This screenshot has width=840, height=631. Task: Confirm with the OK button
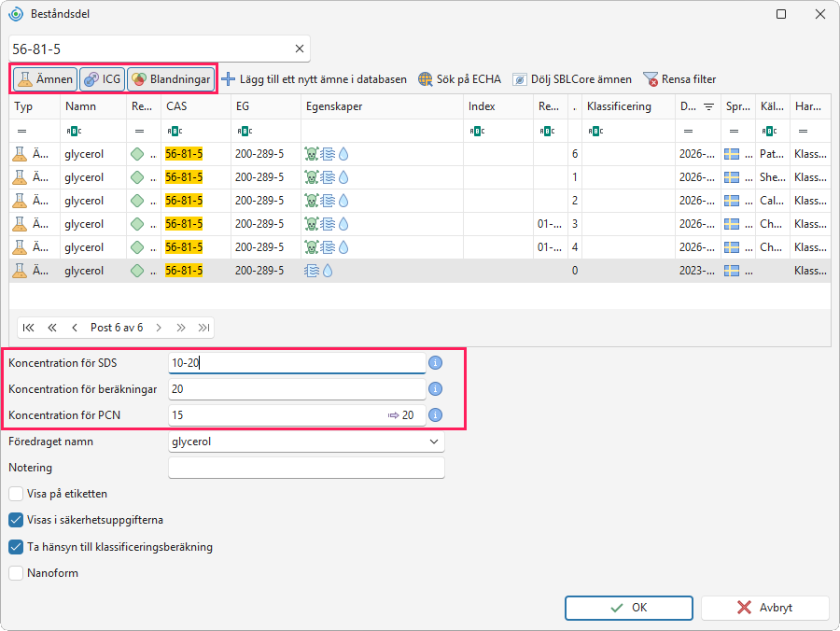[x=629, y=608]
